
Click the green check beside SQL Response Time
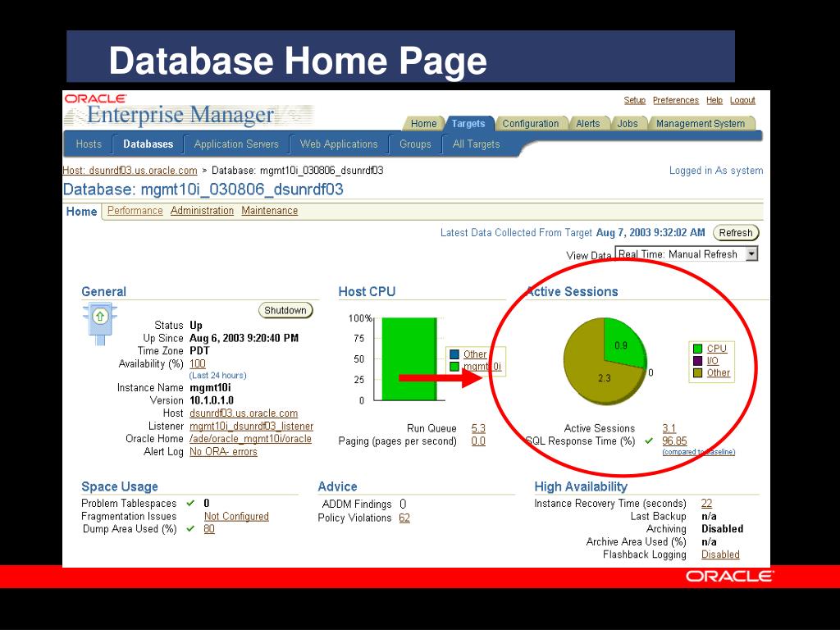coord(649,441)
